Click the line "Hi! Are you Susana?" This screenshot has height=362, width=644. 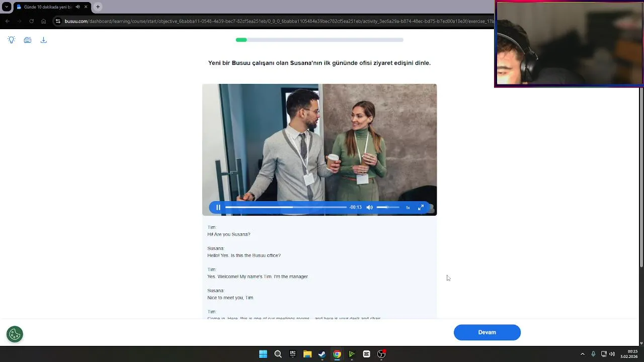click(x=229, y=234)
